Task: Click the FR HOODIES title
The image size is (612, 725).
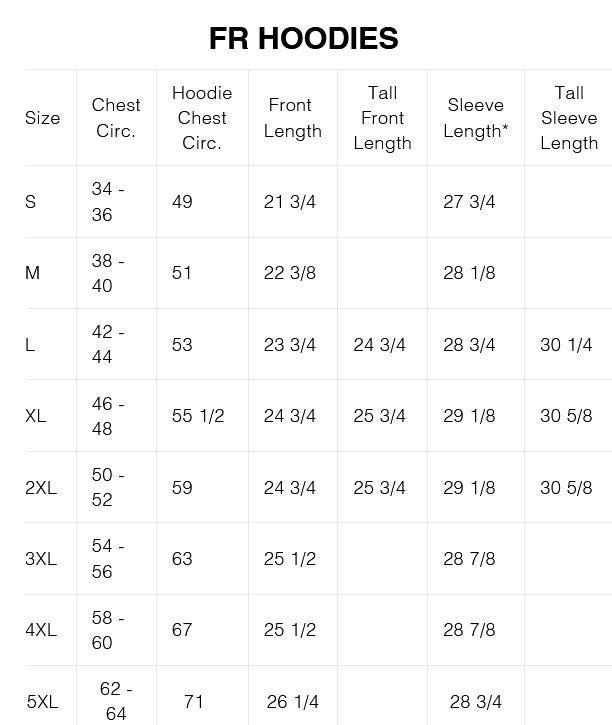Action: click(303, 38)
